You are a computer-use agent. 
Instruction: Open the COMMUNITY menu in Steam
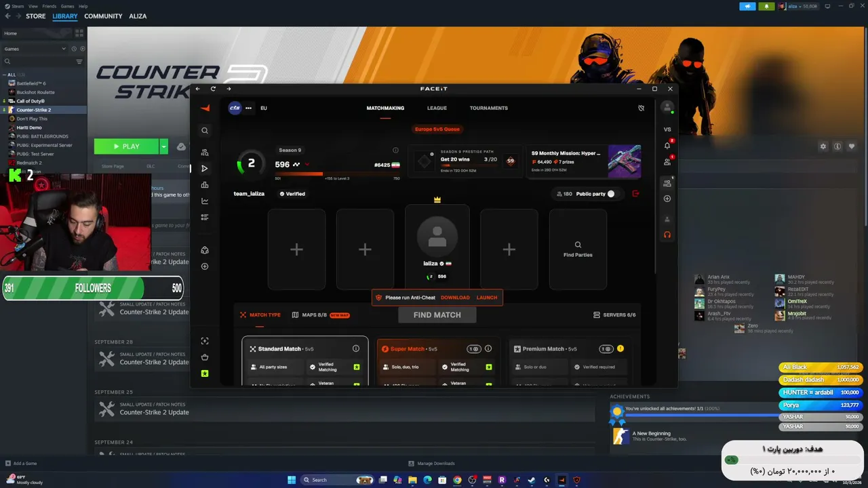click(x=103, y=16)
